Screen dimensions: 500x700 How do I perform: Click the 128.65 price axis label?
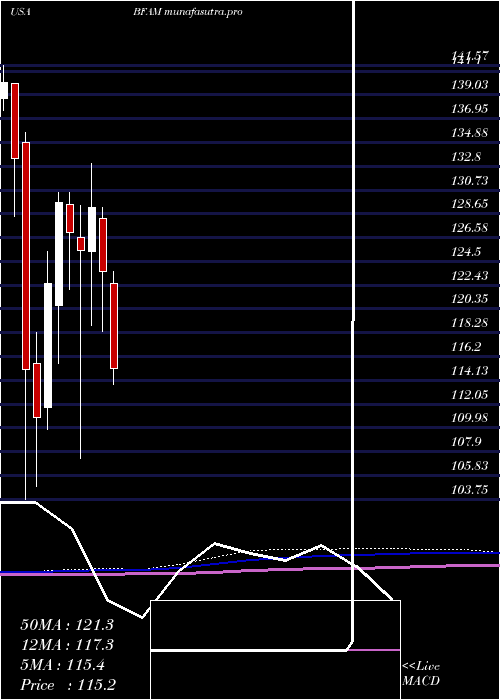pos(470,204)
